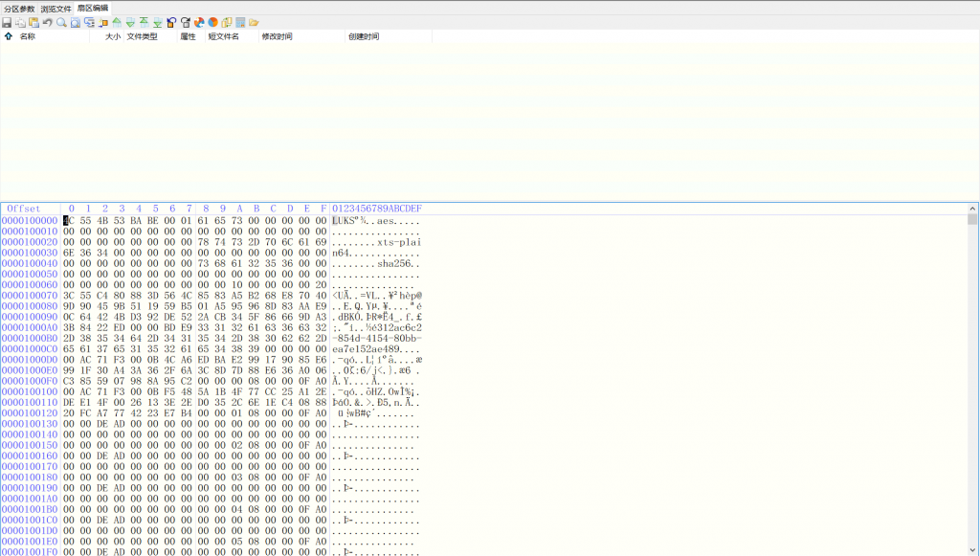Viewport: 980px width, 556px height.
Task: Switch to the 分区参数 tab
Action: coord(19,9)
